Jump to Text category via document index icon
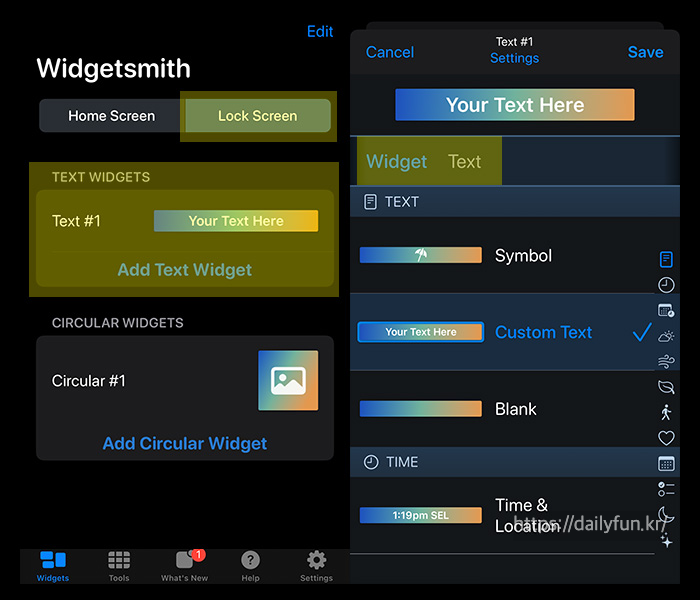Screen dimensions: 700x600 click(666, 259)
